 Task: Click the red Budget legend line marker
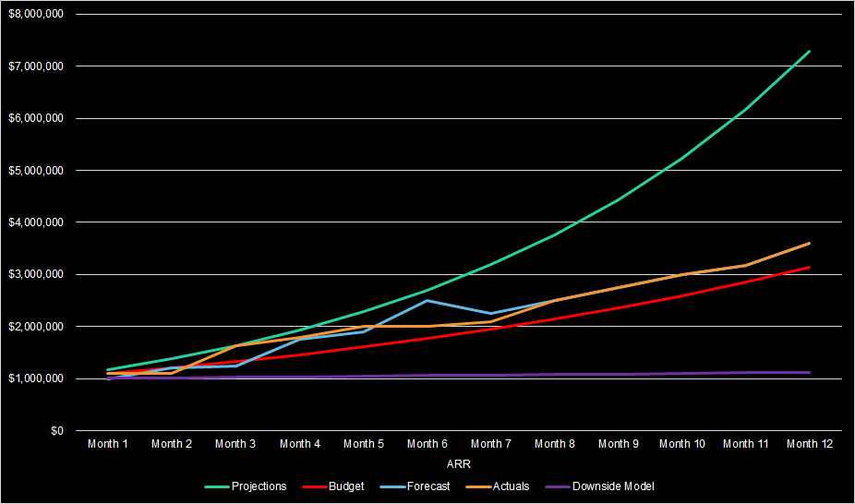pyautogui.click(x=315, y=486)
